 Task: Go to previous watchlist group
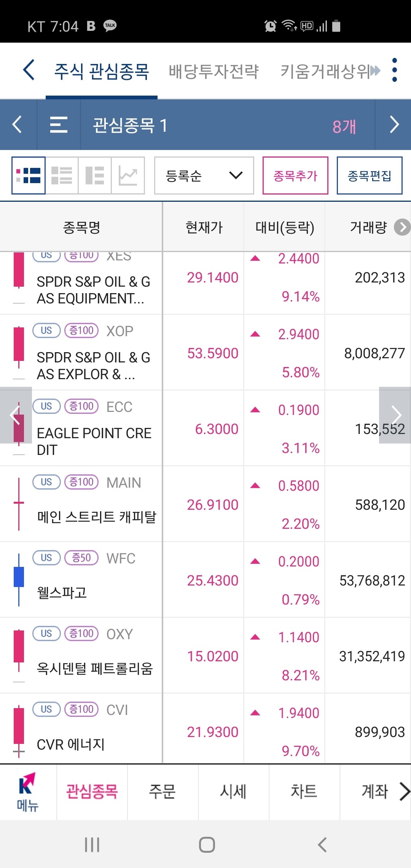(x=17, y=125)
